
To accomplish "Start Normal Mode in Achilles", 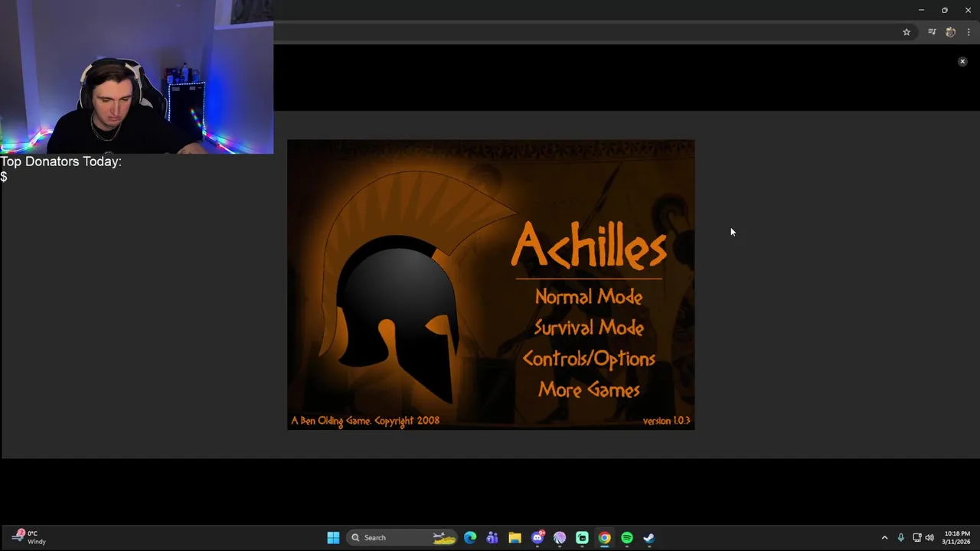I will (588, 297).
